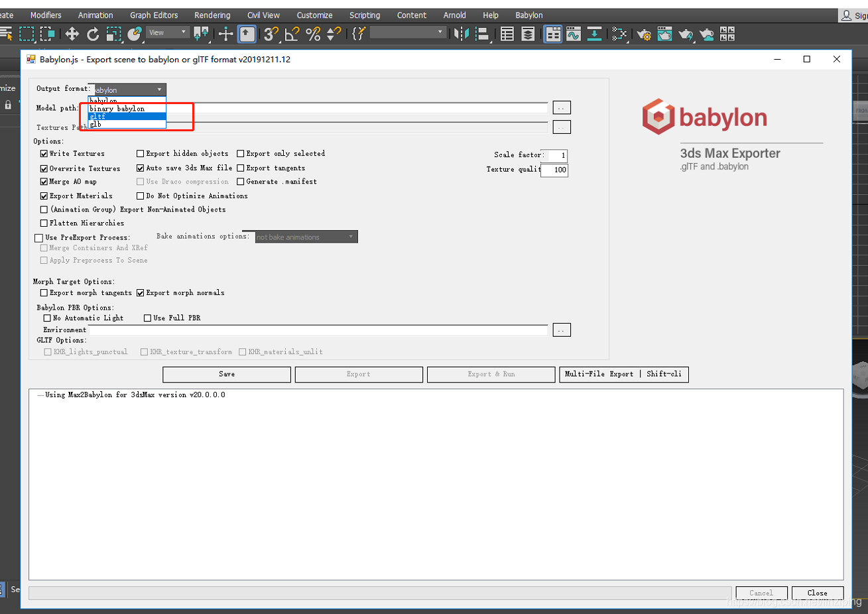Toggle Percent Snap
This screenshot has height=614, width=868.
pyautogui.click(x=313, y=34)
